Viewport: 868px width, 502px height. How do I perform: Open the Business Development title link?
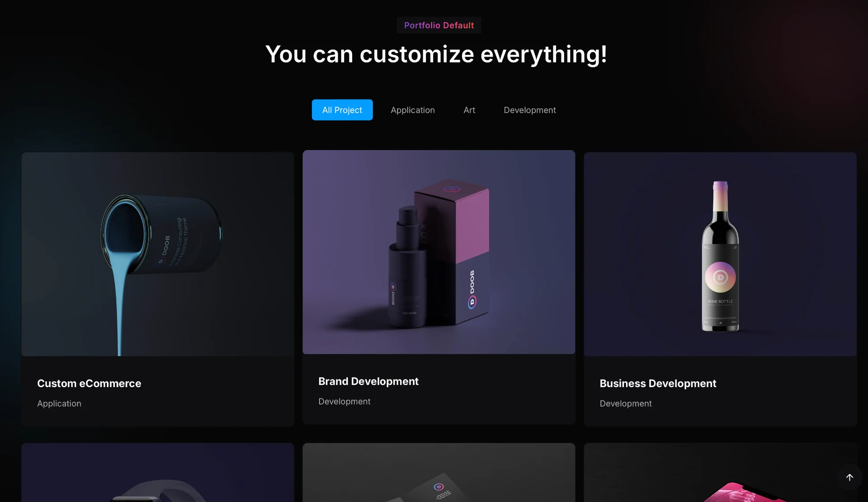657,384
